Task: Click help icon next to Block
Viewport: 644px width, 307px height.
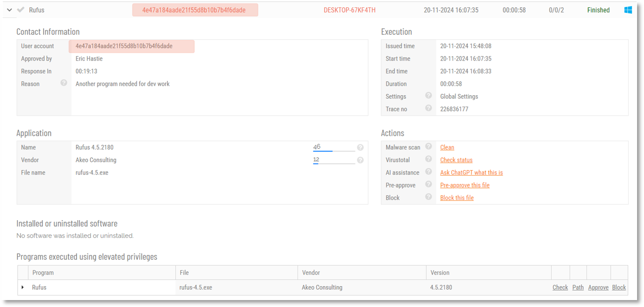Action: 429,197
